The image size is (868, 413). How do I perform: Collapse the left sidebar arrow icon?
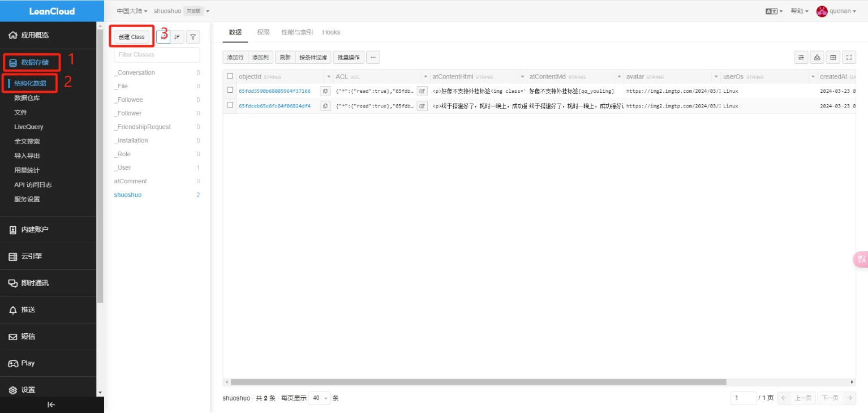coord(51,405)
